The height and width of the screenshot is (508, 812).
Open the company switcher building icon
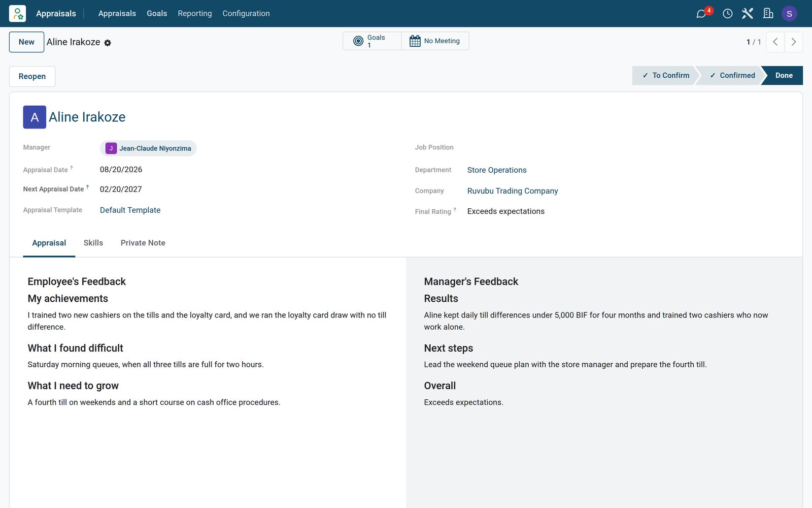768,14
